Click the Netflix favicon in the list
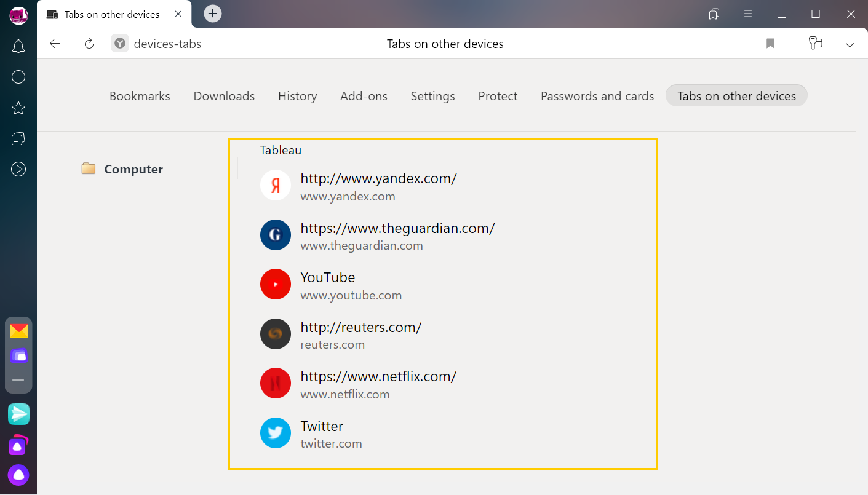The width and height of the screenshot is (868, 495). coord(276,383)
